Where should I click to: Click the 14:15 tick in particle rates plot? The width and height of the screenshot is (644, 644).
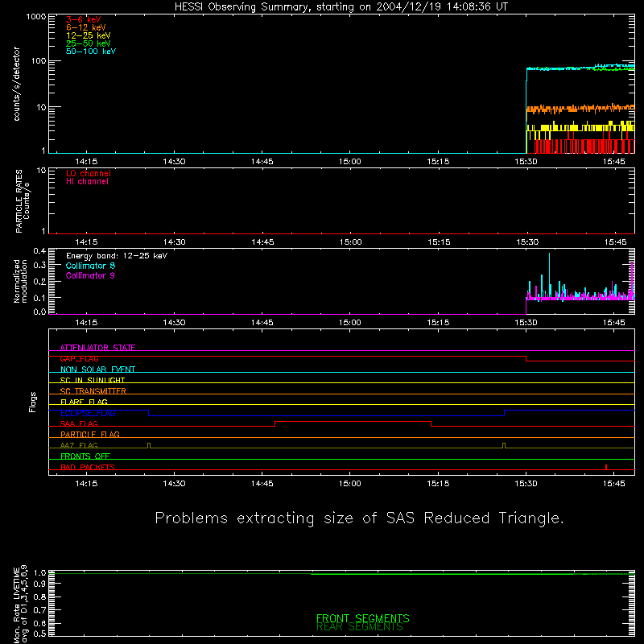pyautogui.click(x=86, y=242)
